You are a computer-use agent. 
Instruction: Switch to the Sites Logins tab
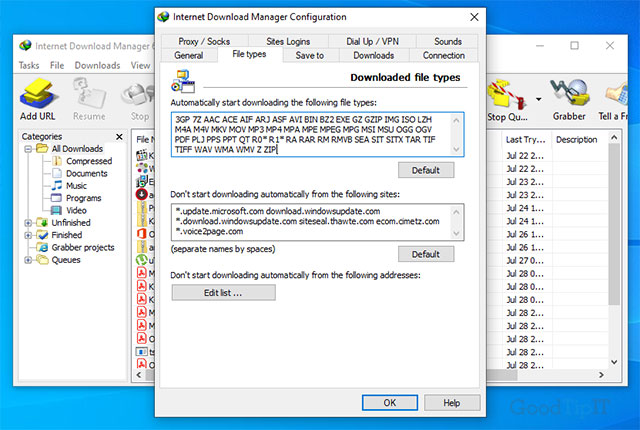coord(288,42)
